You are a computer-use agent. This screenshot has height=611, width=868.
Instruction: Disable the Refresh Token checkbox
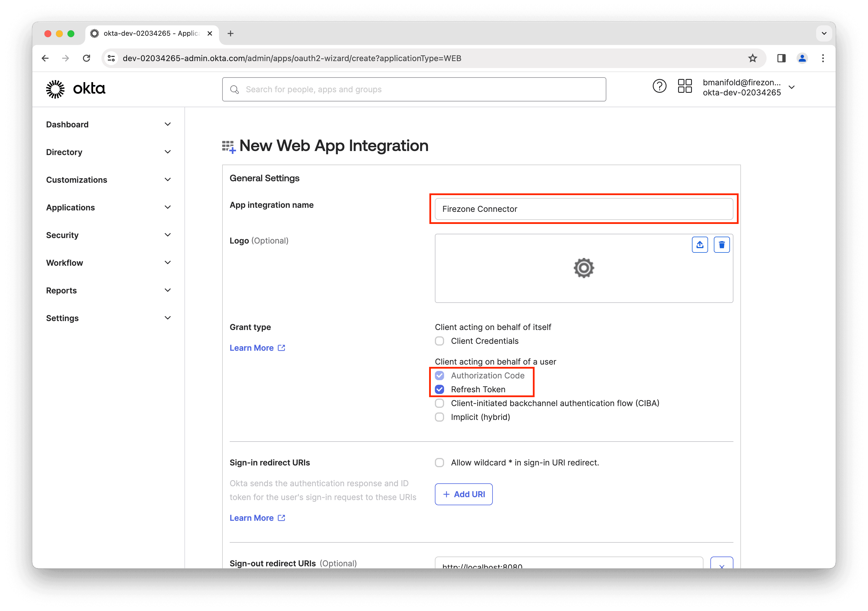coord(439,389)
